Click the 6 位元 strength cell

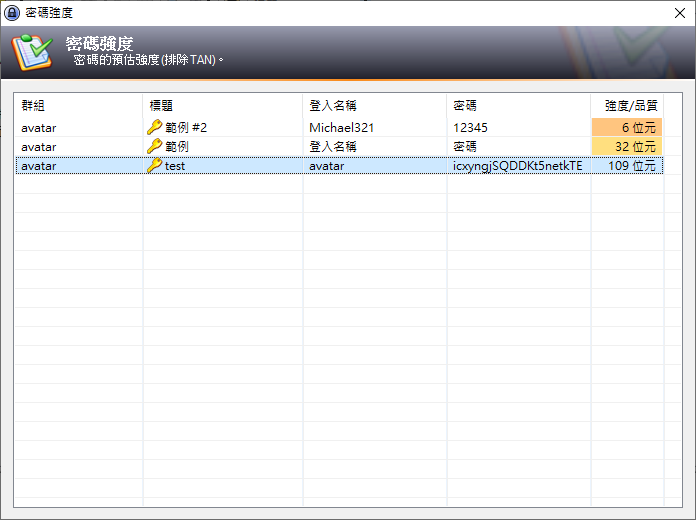[627, 127]
